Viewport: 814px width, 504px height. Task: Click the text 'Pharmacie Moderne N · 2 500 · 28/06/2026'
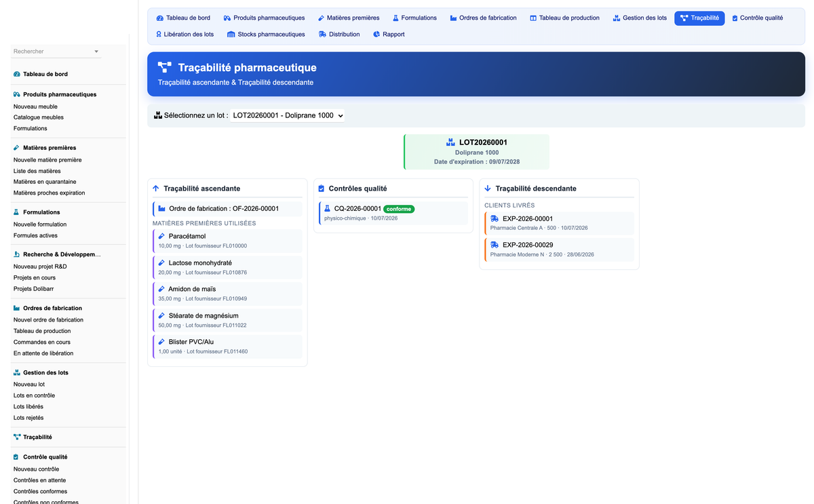(x=542, y=254)
